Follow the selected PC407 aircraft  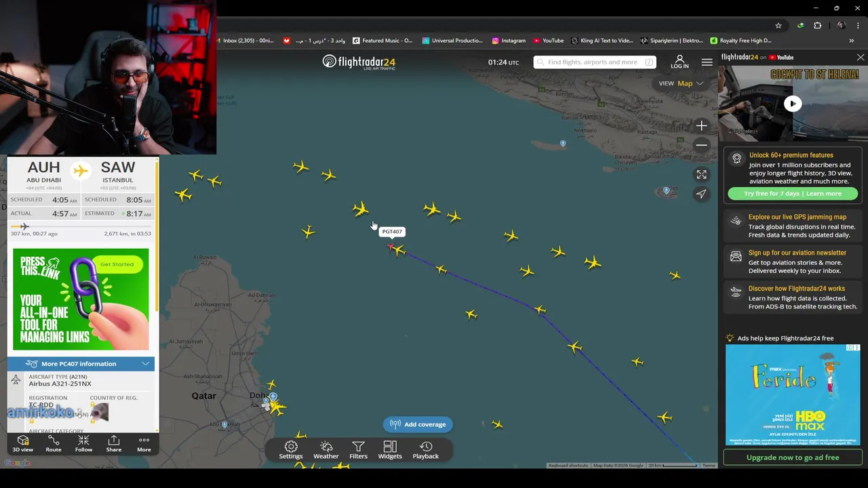(x=83, y=445)
